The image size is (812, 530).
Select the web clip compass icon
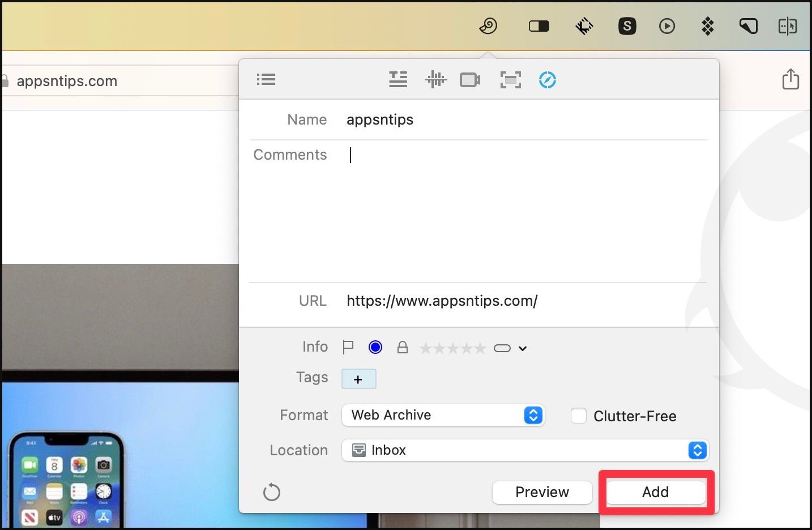[547, 80]
